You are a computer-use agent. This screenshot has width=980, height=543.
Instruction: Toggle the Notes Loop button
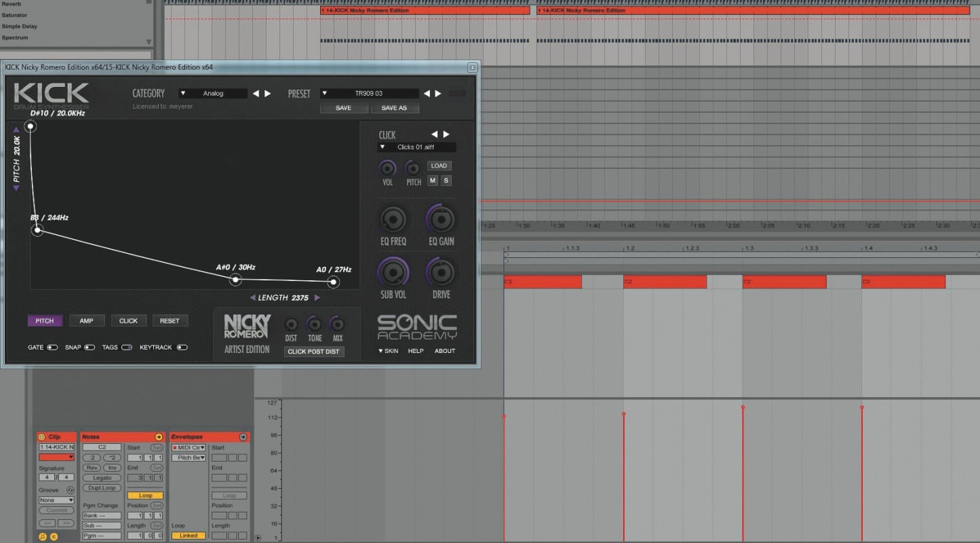coord(145,495)
